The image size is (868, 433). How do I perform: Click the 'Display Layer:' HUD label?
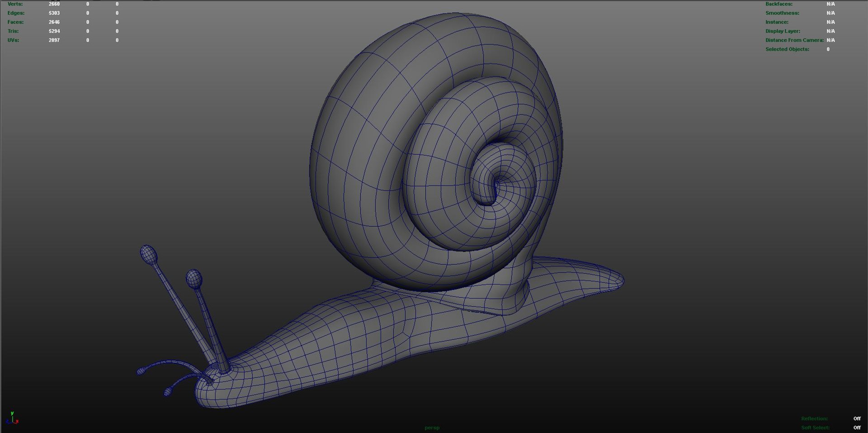tap(783, 31)
